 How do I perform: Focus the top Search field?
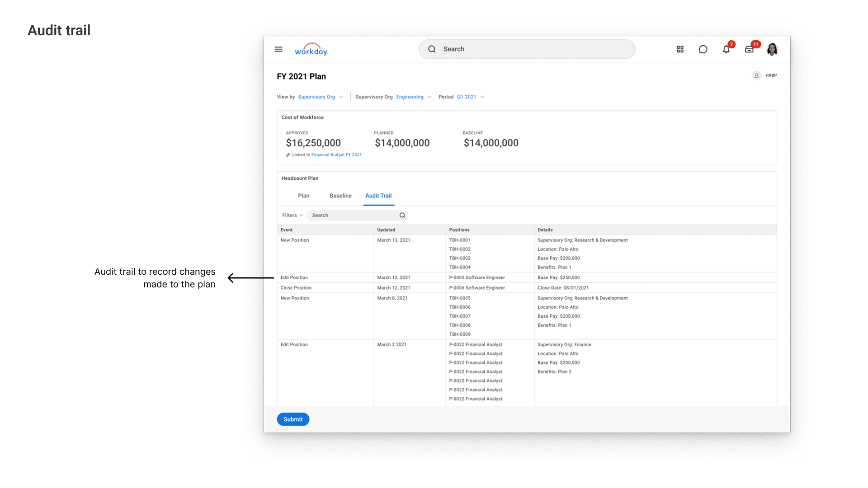[x=527, y=49]
